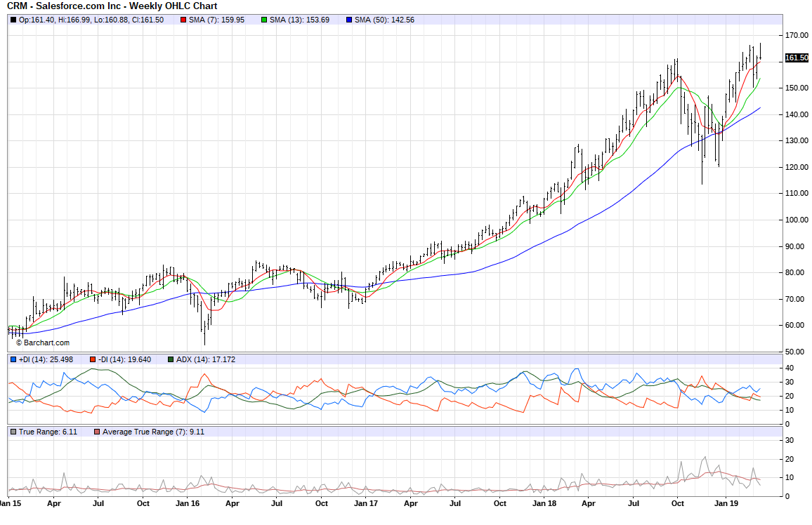
Task: Click the 100.00 price axis label
Action: click(796, 220)
